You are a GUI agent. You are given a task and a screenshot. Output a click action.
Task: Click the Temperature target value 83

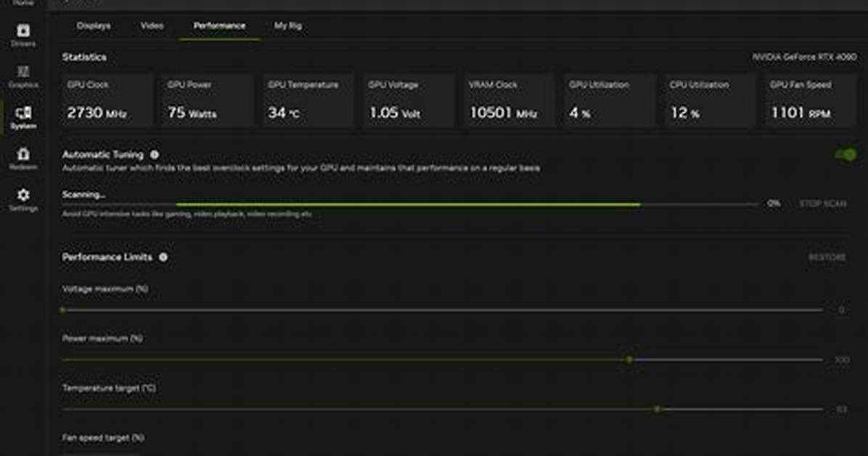tap(841, 410)
